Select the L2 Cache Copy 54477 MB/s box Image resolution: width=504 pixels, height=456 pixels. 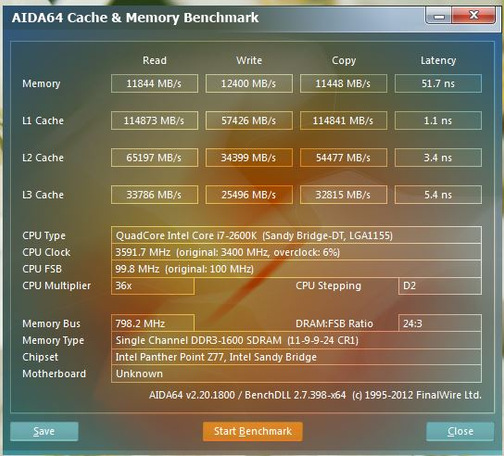343,157
